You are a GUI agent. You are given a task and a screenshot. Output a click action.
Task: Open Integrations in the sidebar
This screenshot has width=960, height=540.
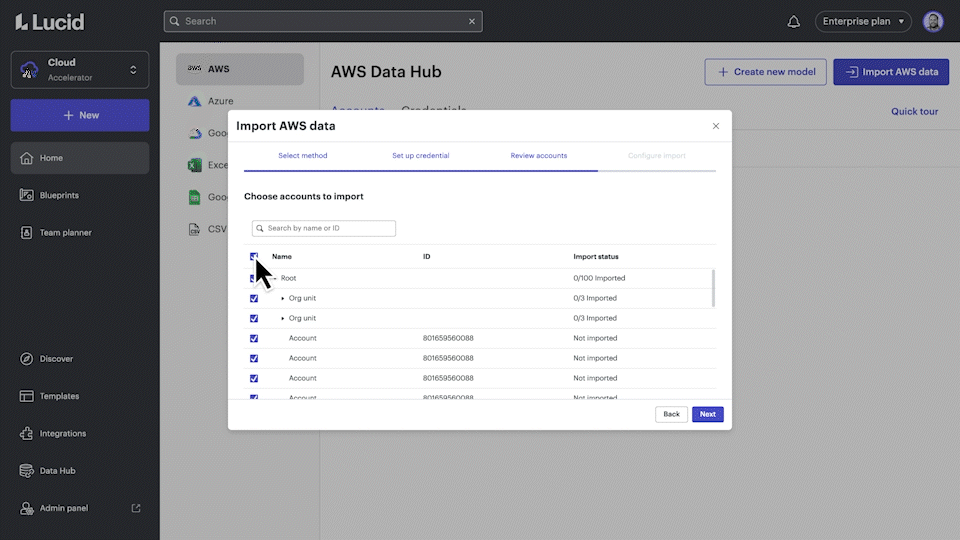click(x=62, y=434)
